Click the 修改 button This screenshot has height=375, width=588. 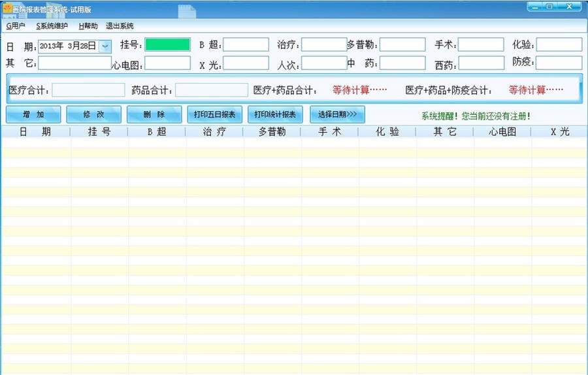tap(93, 114)
